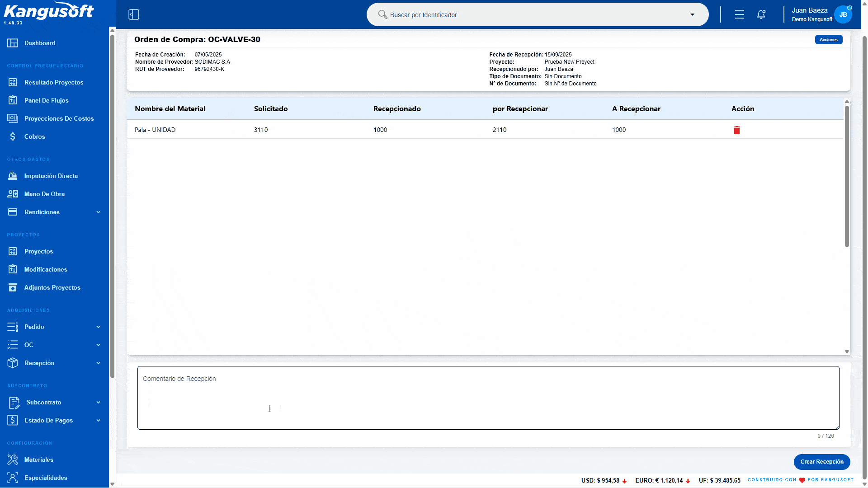Open Dashboard in the sidebar
Viewport: 868px width, 488px height.
pyautogui.click(x=40, y=43)
